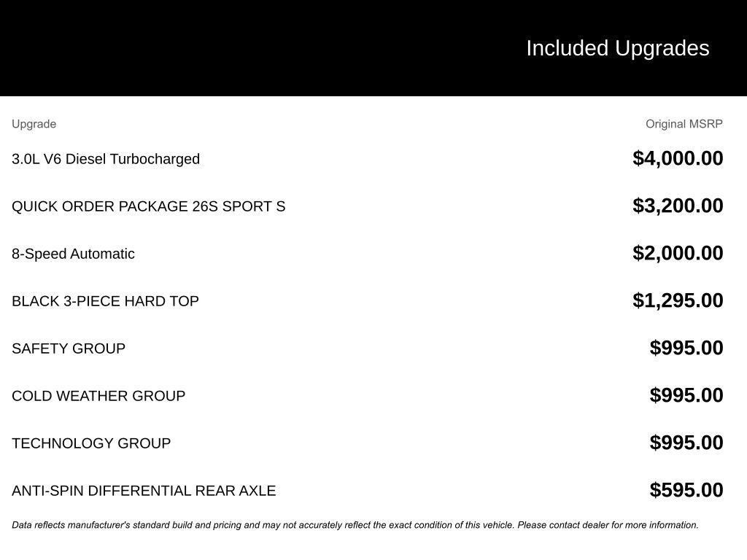Click the $1,295.00 price value
The height and width of the screenshot is (560, 747).
[678, 300]
